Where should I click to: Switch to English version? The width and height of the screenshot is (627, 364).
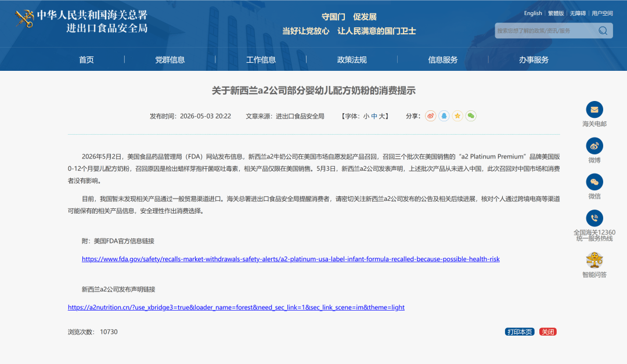(533, 13)
